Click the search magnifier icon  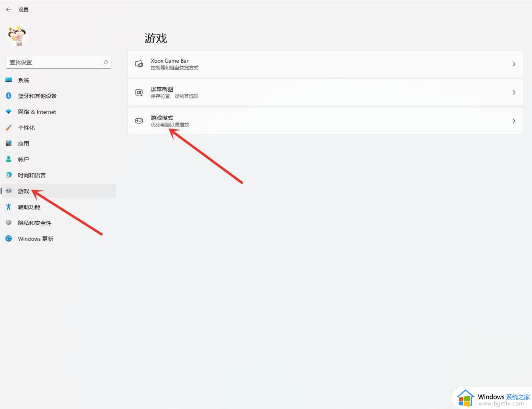(x=105, y=62)
